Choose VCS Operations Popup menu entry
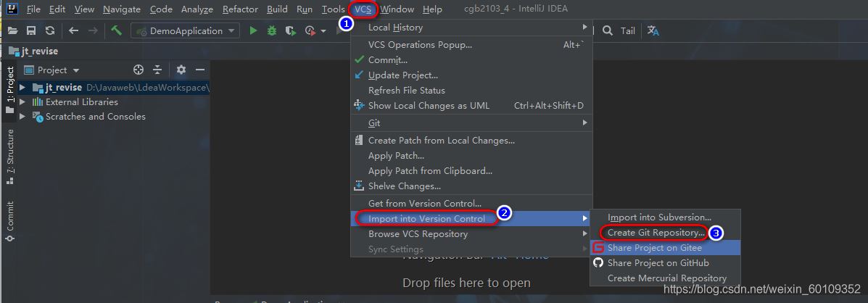The image size is (868, 303). coord(471,45)
